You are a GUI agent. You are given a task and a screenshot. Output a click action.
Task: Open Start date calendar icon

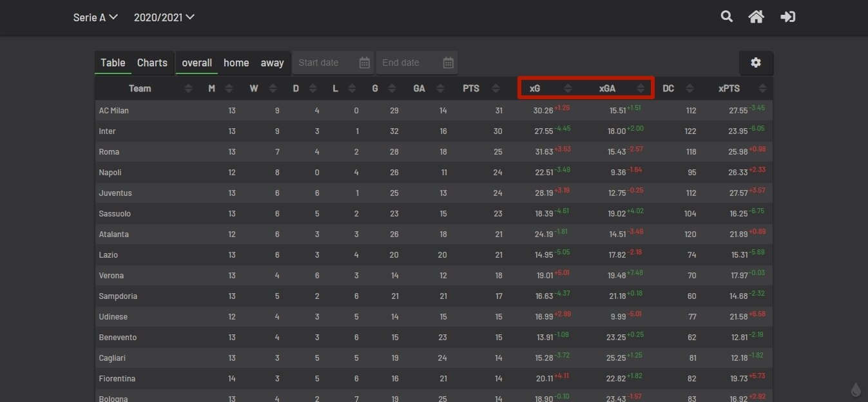pyautogui.click(x=364, y=62)
